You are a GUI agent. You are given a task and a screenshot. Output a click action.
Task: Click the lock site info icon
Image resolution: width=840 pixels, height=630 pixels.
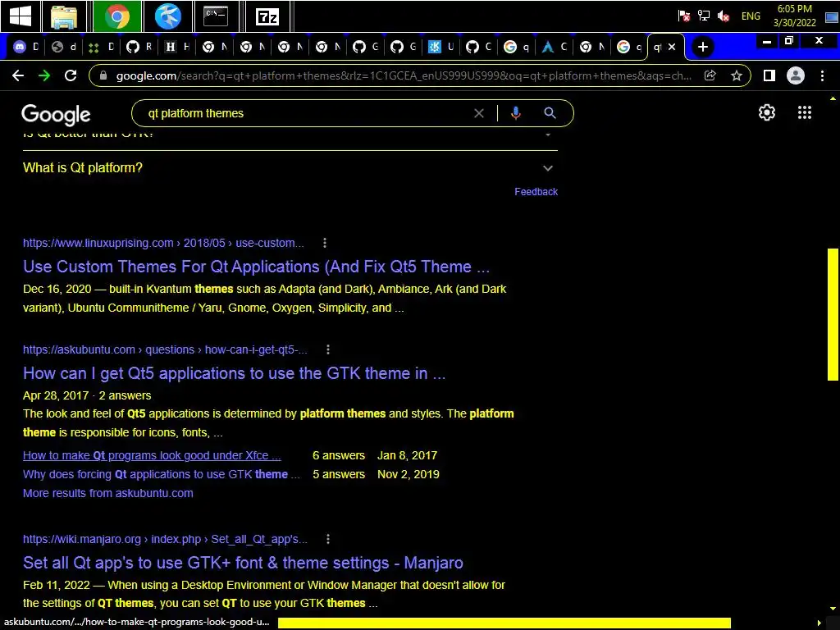103,75
